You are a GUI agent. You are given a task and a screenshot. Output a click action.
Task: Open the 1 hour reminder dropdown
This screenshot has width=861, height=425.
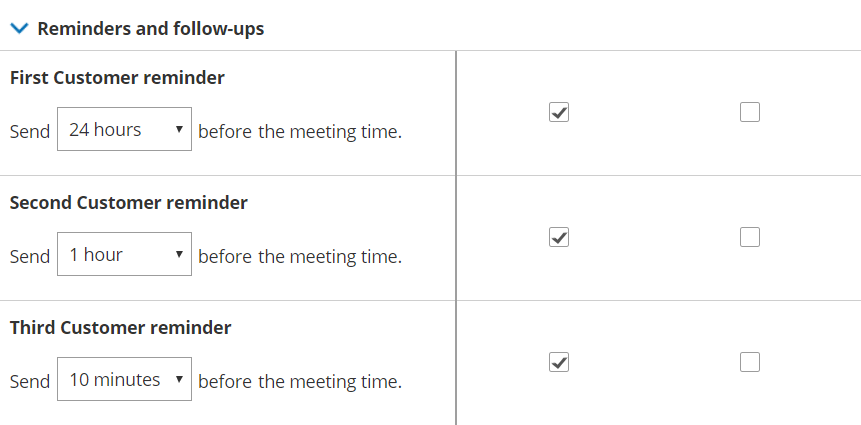pyautogui.click(x=124, y=255)
